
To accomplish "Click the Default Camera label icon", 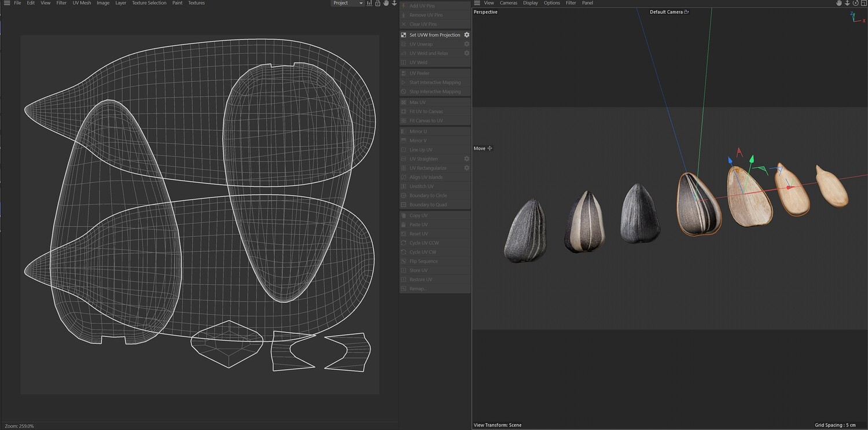I will click(687, 12).
